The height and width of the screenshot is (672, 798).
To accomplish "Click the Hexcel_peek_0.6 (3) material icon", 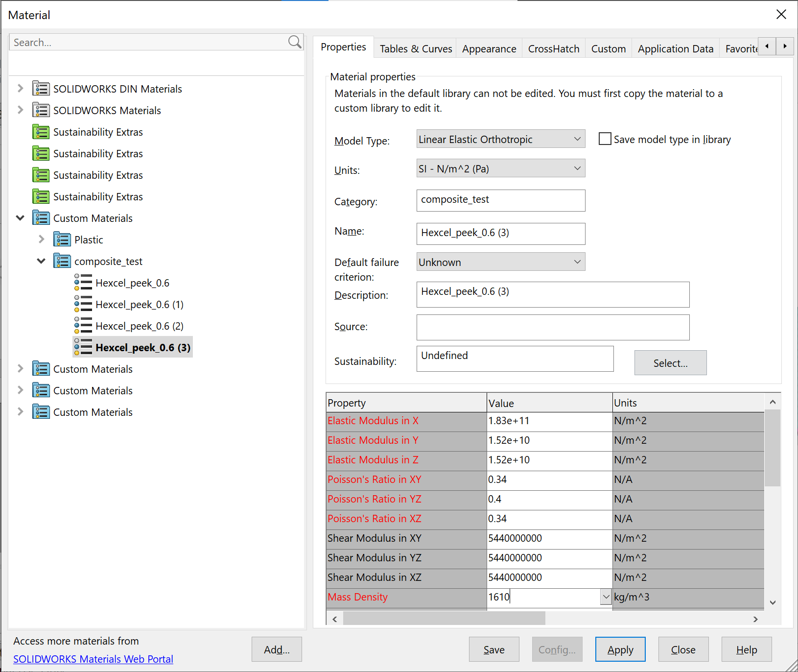I will point(83,347).
